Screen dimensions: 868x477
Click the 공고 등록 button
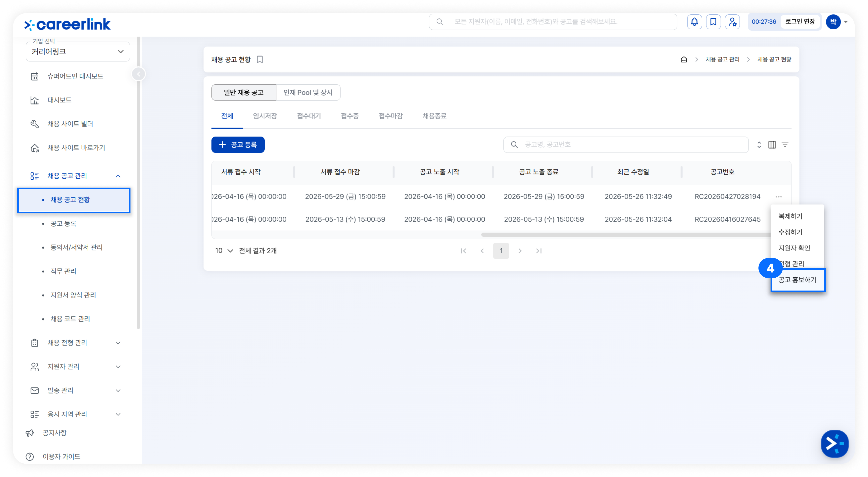tap(238, 145)
